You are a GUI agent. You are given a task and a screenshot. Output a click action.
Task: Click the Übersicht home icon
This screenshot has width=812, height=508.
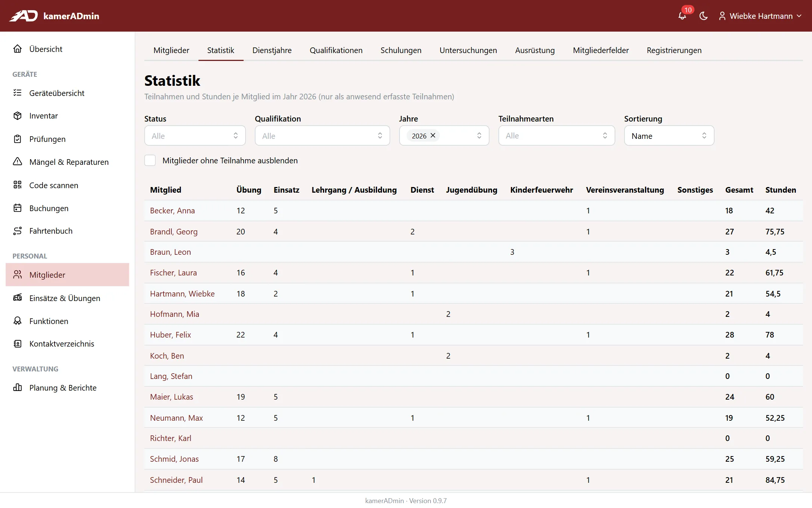pyautogui.click(x=17, y=49)
